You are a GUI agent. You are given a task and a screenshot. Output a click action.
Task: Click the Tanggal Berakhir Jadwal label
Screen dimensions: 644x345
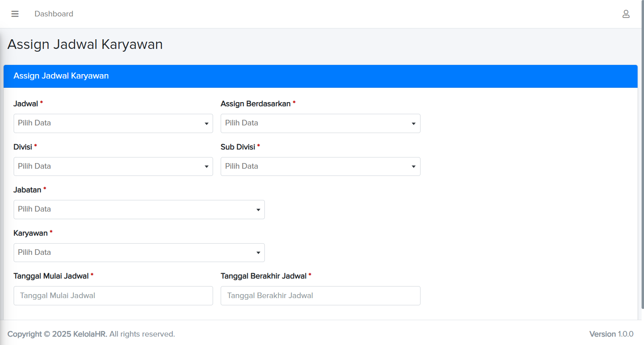click(263, 276)
